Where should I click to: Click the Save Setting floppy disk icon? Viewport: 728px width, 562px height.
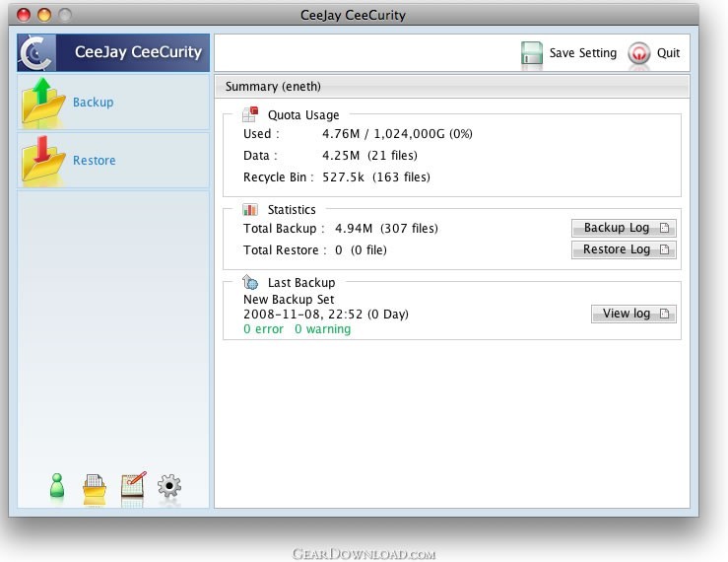coord(532,53)
